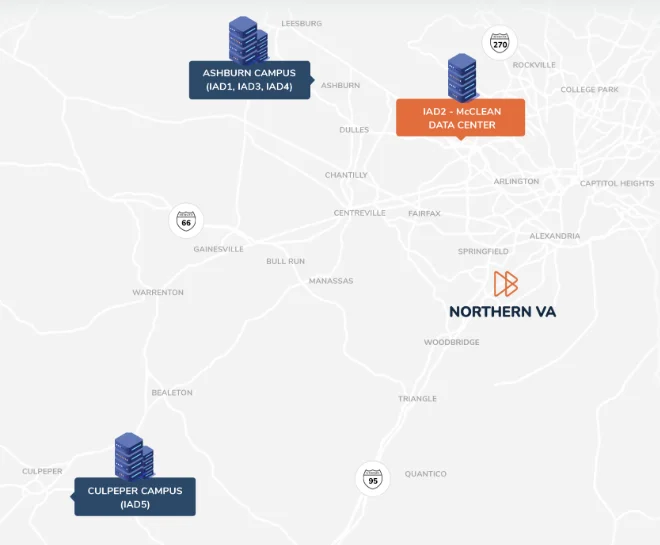
Task: Click the Woodbridge town label
Action: pos(451,342)
